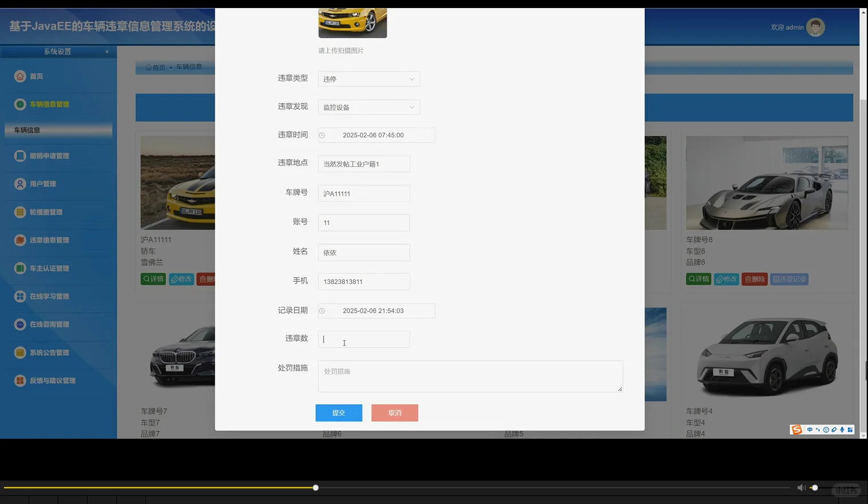Click the 取消 cancel button

pos(394,412)
